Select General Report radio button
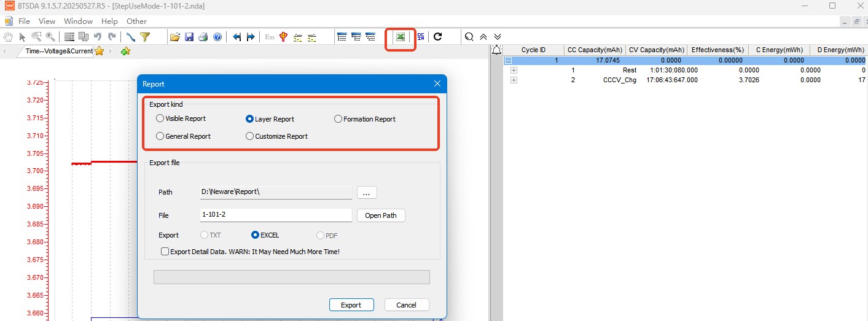Viewport: 868px width, 321px height. tap(160, 136)
